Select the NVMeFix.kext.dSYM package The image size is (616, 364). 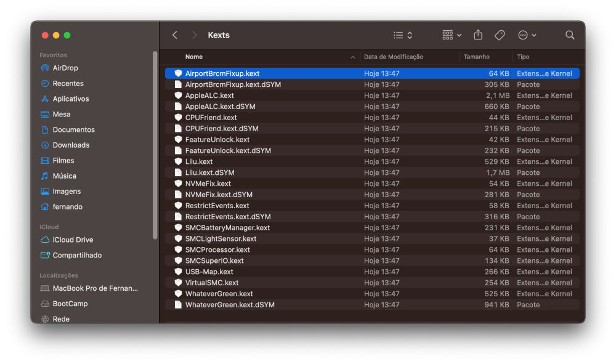pyautogui.click(x=372, y=195)
